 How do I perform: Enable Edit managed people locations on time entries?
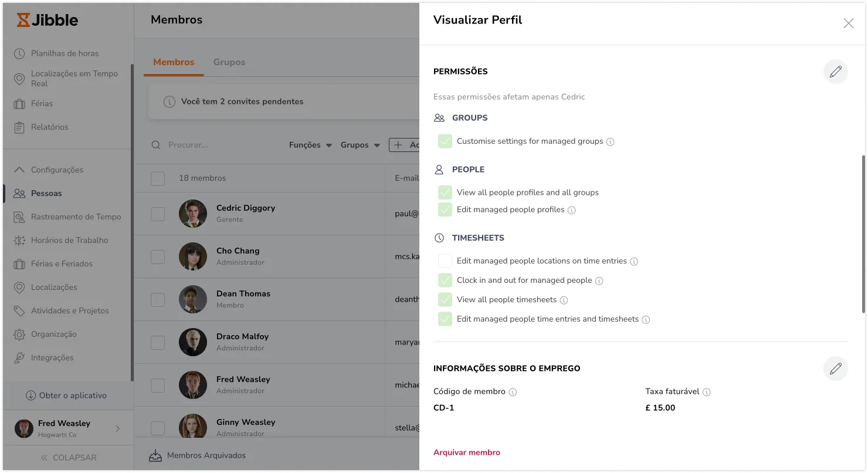coord(445,261)
